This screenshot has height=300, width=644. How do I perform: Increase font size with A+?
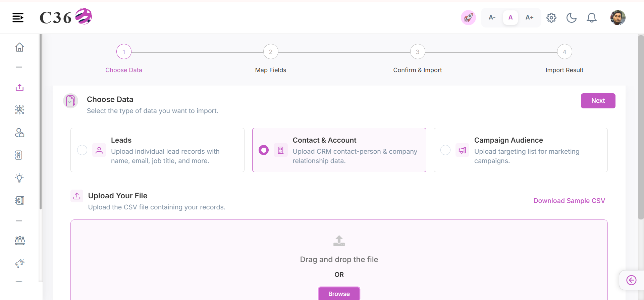(529, 17)
